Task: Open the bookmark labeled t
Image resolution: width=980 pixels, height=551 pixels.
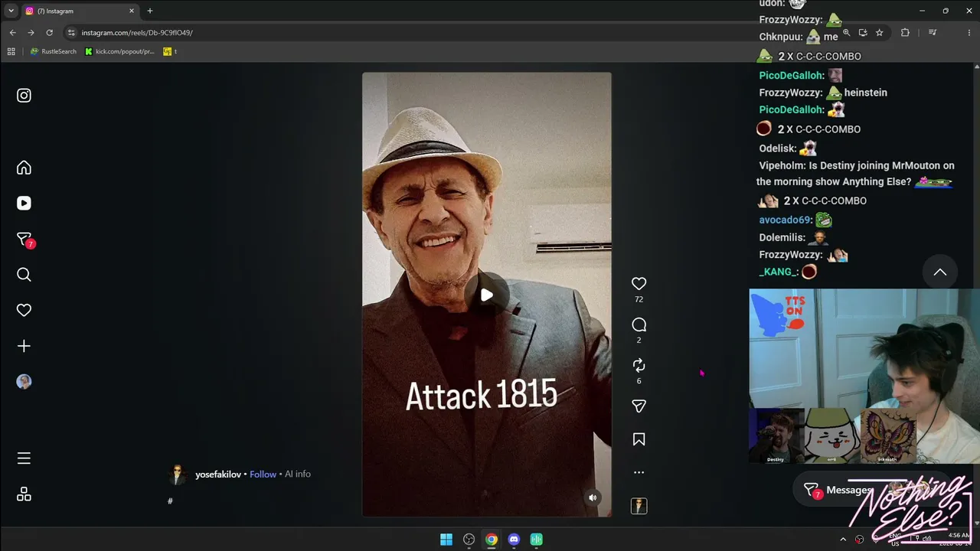Action: (x=170, y=51)
